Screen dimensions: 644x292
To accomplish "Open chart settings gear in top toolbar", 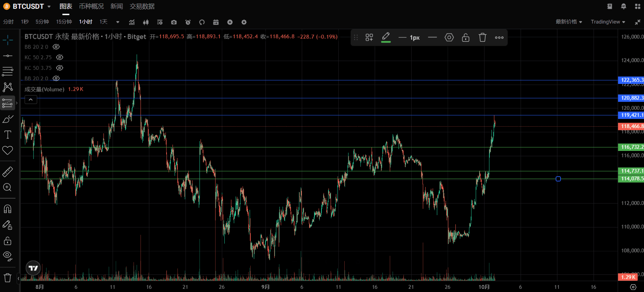I will click(244, 22).
